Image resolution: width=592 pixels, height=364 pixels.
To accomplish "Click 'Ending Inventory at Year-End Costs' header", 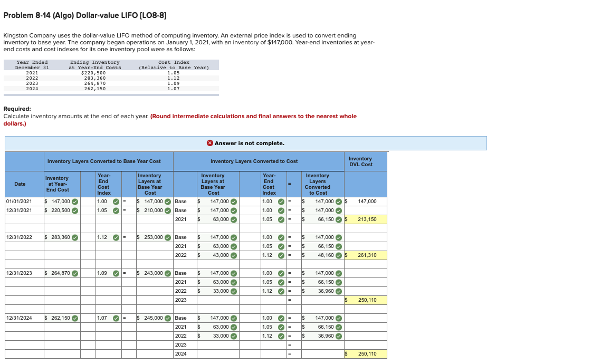I will tap(95, 65).
